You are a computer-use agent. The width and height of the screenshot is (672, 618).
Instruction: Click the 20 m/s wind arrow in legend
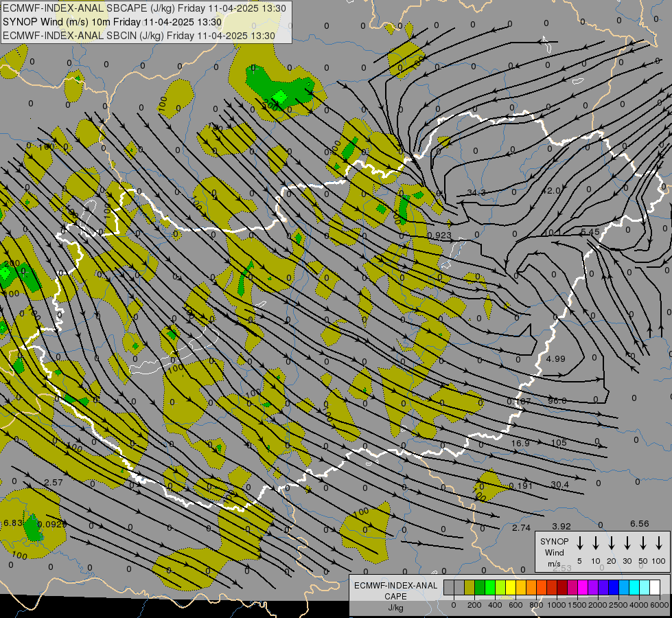(612, 542)
